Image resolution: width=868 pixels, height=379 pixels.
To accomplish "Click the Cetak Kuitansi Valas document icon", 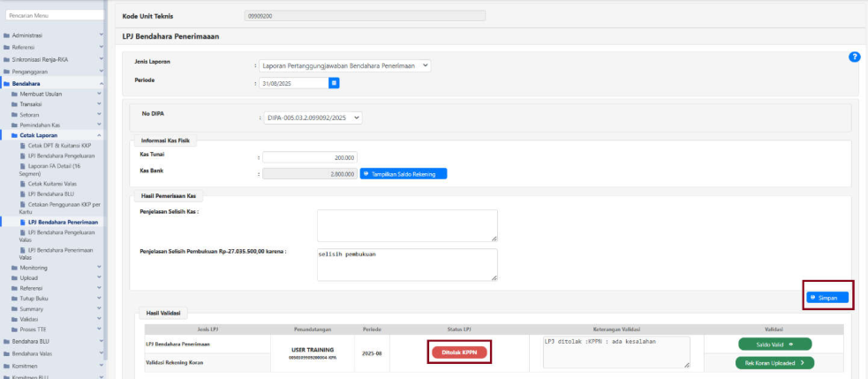I will click(x=23, y=183).
